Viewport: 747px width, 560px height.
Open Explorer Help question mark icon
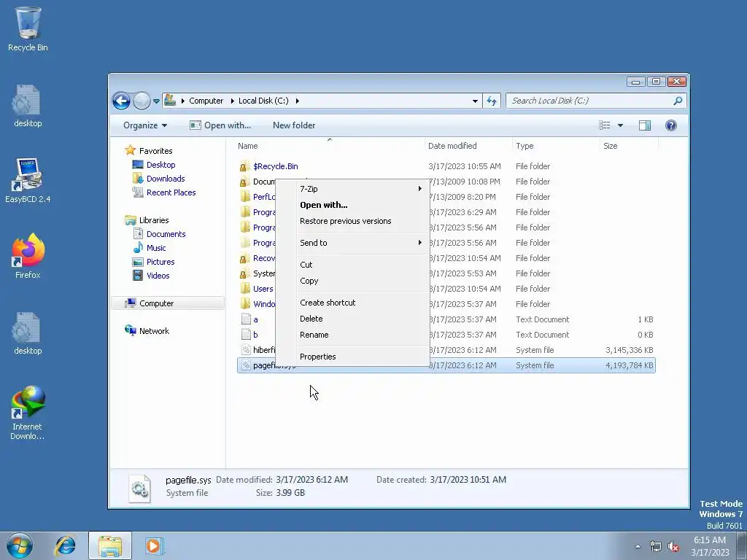click(671, 125)
